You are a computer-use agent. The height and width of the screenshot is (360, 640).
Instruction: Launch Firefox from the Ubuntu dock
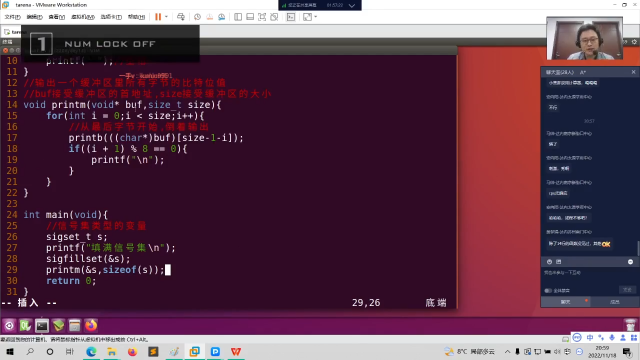point(91,325)
